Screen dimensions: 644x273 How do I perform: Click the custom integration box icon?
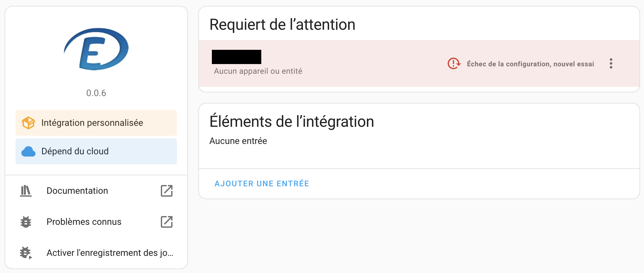[x=28, y=123]
